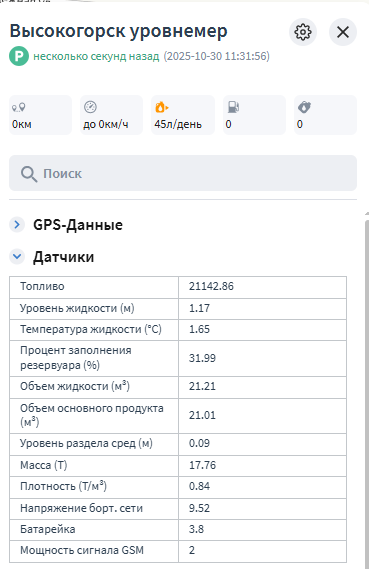Select the value 9.52

(199, 508)
